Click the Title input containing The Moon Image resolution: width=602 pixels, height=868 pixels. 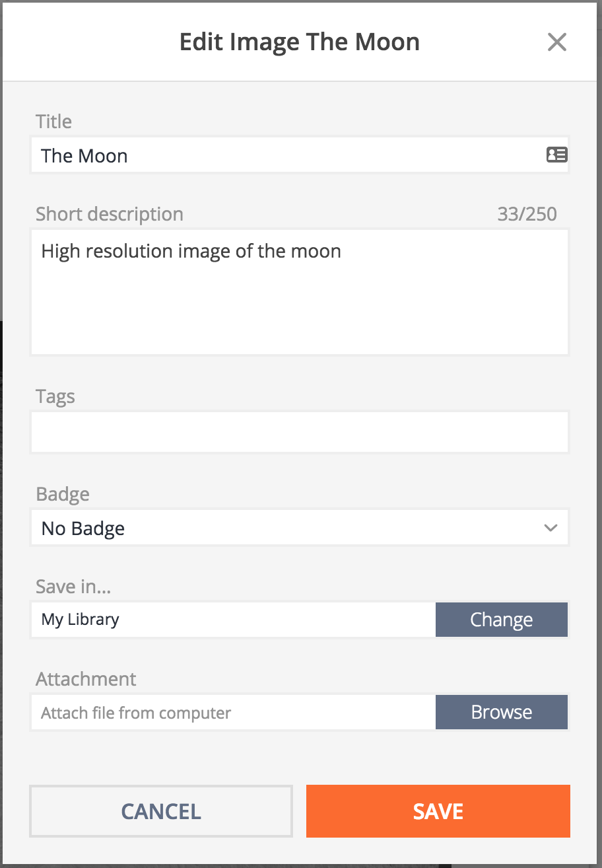(x=284, y=156)
